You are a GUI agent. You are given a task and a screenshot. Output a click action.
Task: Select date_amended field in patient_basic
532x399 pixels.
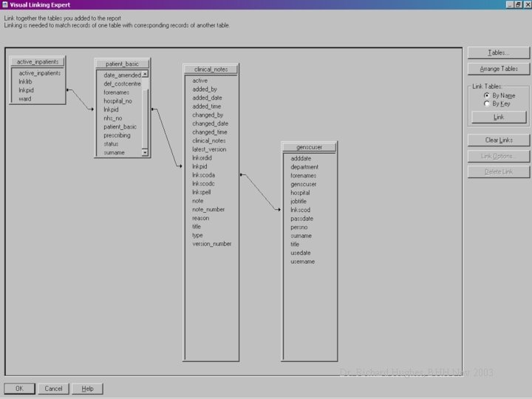[x=122, y=75]
